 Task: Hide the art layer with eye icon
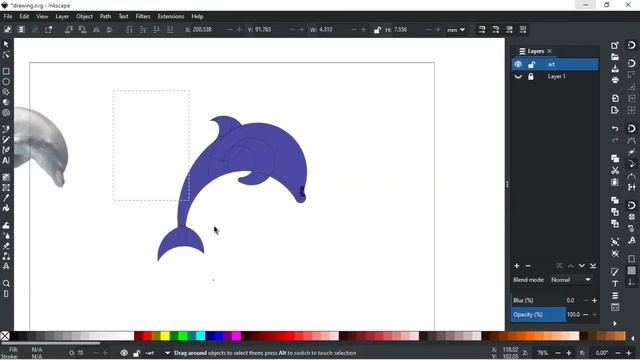(x=518, y=64)
